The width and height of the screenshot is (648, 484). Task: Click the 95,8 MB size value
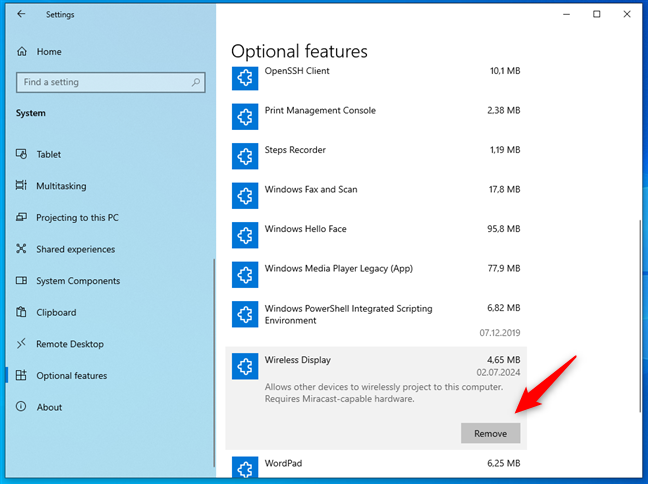(x=503, y=229)
